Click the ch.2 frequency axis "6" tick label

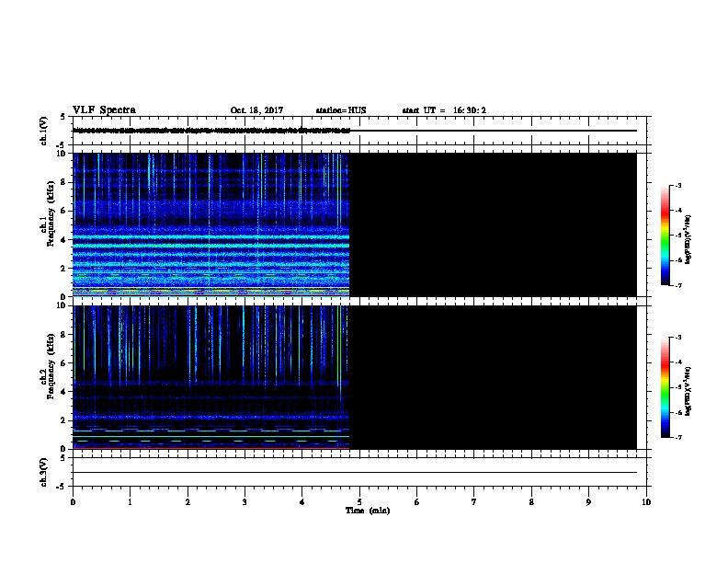pos(63,363)
